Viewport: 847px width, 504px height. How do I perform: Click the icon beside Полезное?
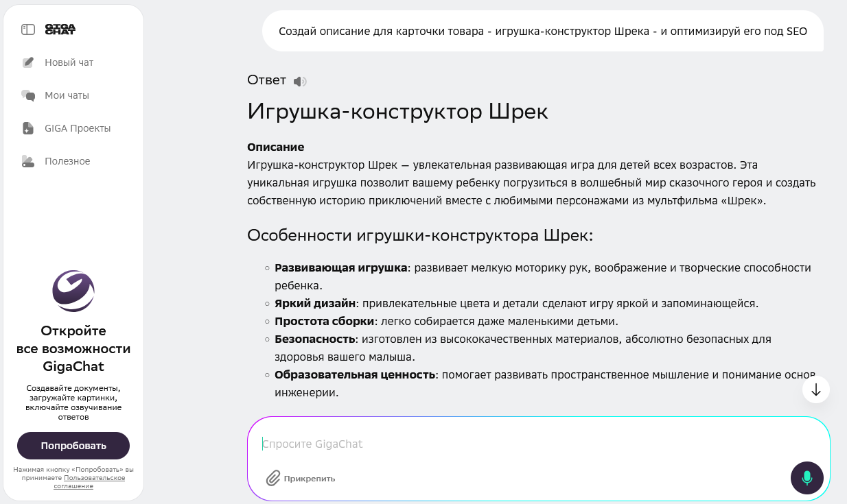pyautogui.click(x=28, y=161)
